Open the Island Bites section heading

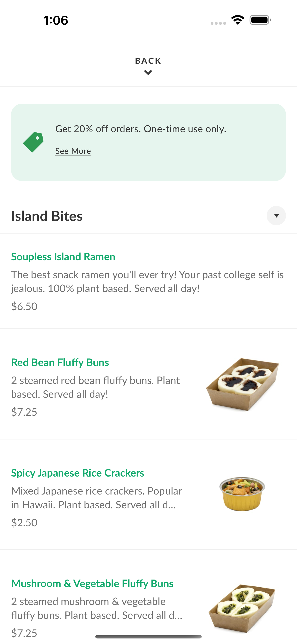(47, 216)
